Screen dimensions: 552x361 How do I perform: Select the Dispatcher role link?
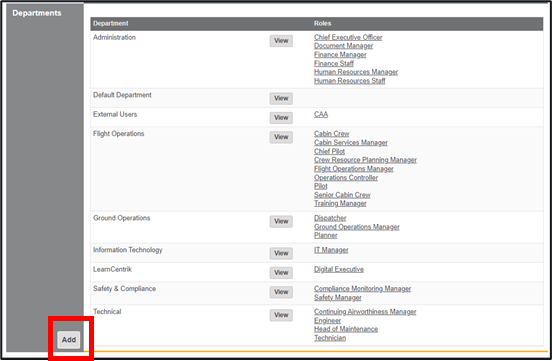330,218
